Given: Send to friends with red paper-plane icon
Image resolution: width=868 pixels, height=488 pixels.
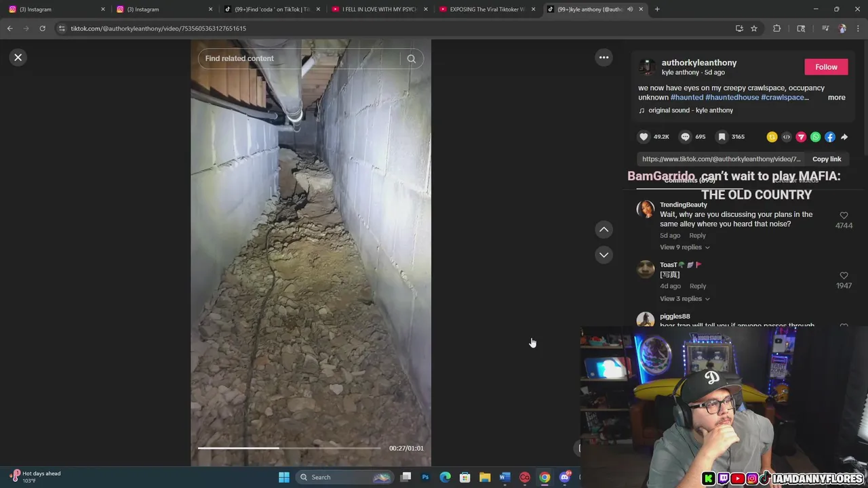Looking at the screenshot, I should click(801, 137).
